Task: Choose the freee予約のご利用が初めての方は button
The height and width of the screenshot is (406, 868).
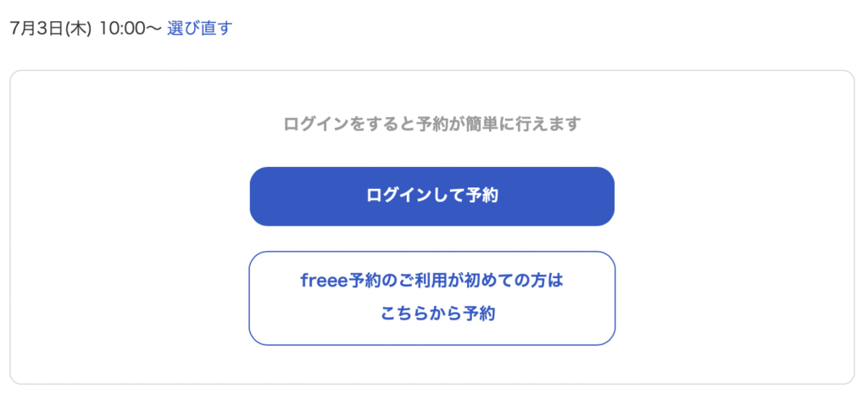Action: [431, 298]
